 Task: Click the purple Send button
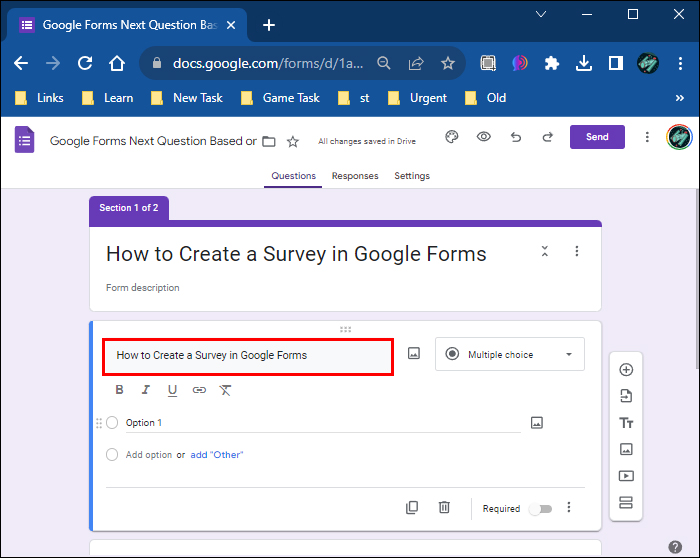[x=597, y=137]
